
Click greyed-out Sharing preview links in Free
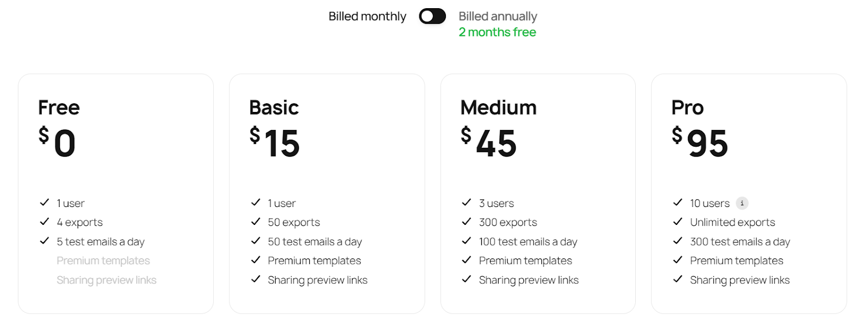coord(106,280)
